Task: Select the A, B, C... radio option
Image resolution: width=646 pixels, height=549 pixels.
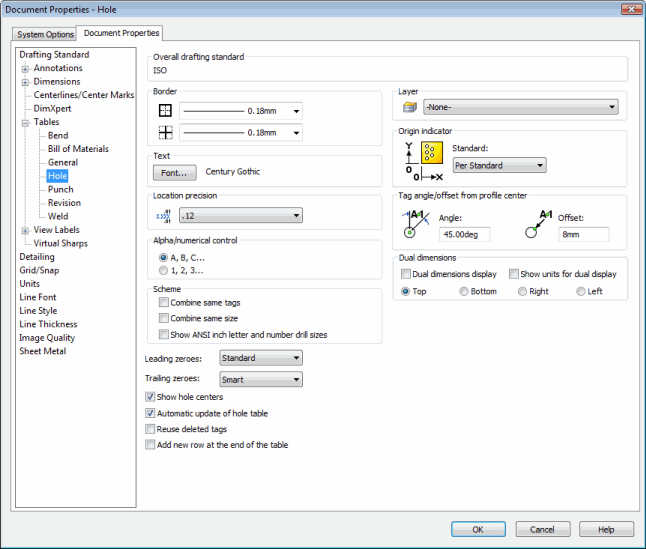Action: [163, 257]
